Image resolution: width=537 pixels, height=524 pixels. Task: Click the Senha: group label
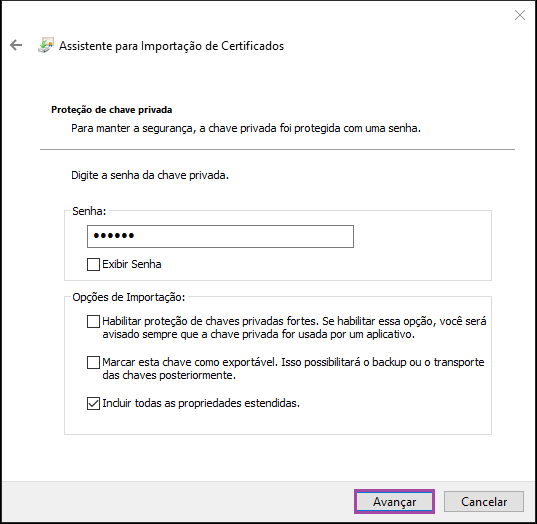coord(89,211)
